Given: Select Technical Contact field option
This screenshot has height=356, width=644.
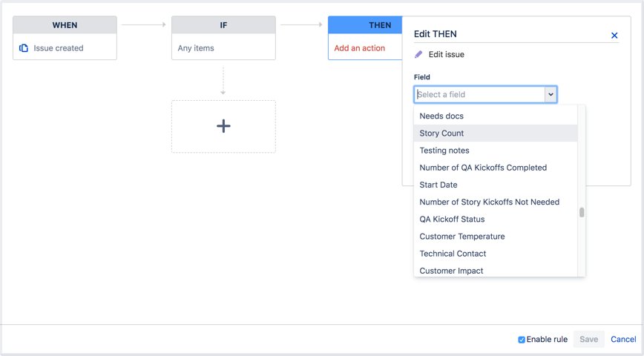Looking at the screenshot, I should [453, 254].
